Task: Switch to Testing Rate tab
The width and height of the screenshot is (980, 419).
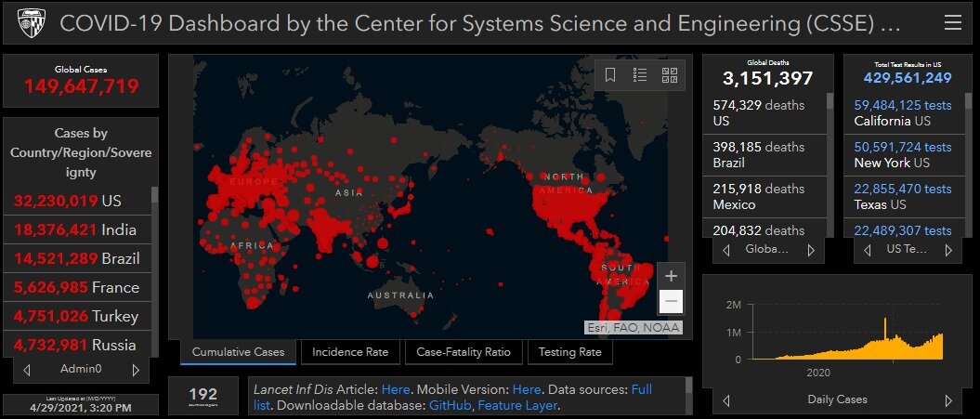Action: (570, 352)
